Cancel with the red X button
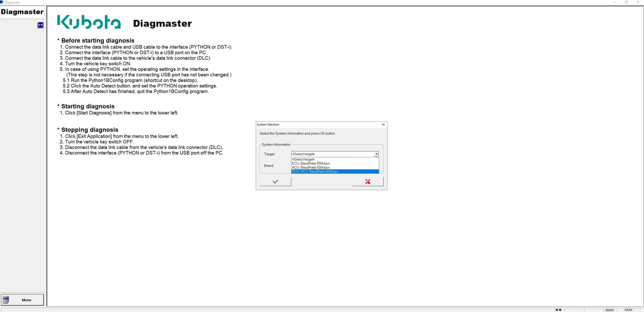Screen dimensions: 644x312 [x=368, y=182]
